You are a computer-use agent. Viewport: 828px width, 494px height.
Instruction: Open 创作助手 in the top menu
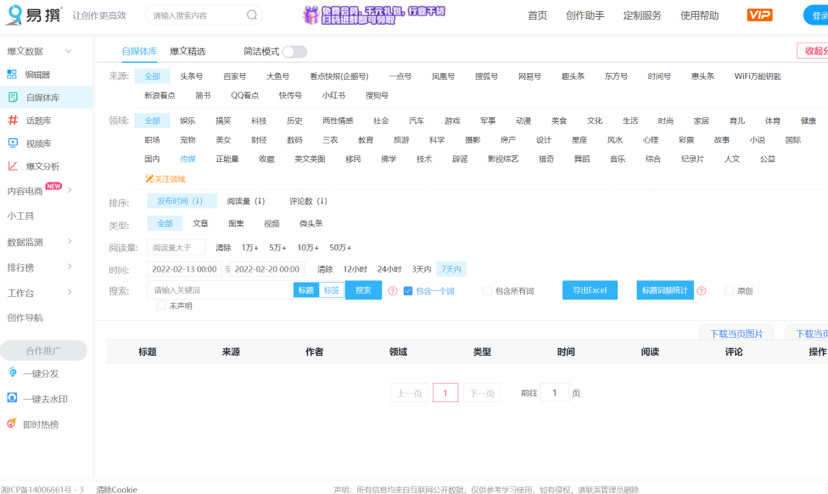pyautogui.click(x=585, y=15)
